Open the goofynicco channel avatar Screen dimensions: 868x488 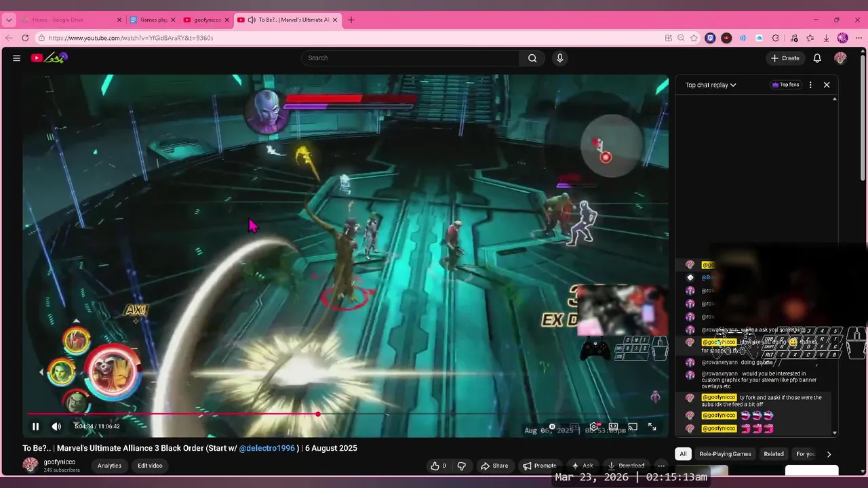click(31, 465)
